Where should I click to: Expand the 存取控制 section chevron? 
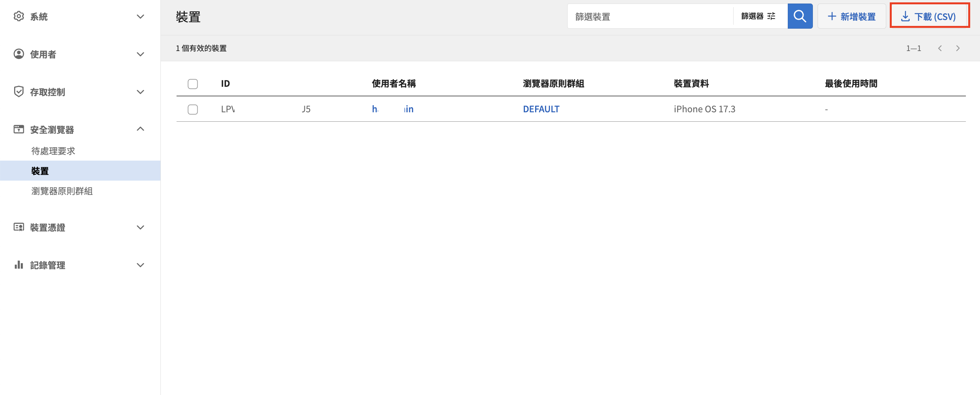140,92
